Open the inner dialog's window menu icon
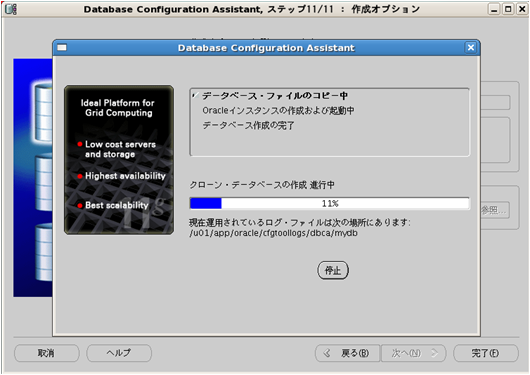Image resolution: width=530 pixels, height=375 pixels. [62, 48]
